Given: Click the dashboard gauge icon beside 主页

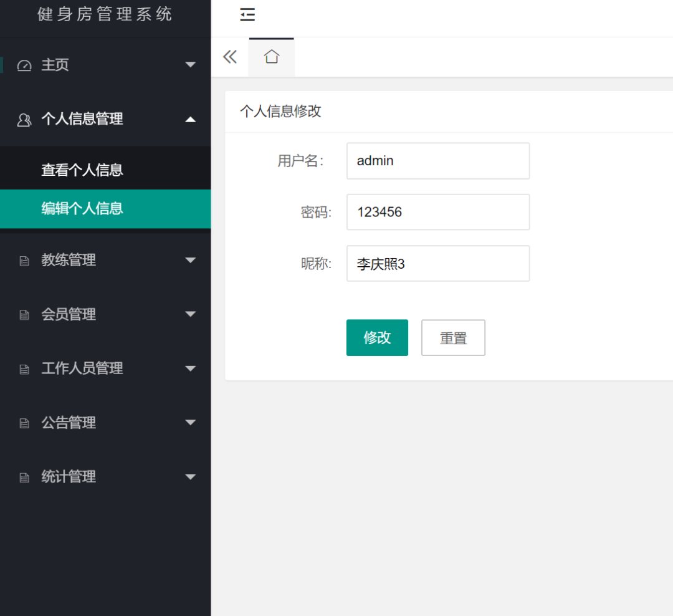Looking at the screenshot, I should [24, 65].
